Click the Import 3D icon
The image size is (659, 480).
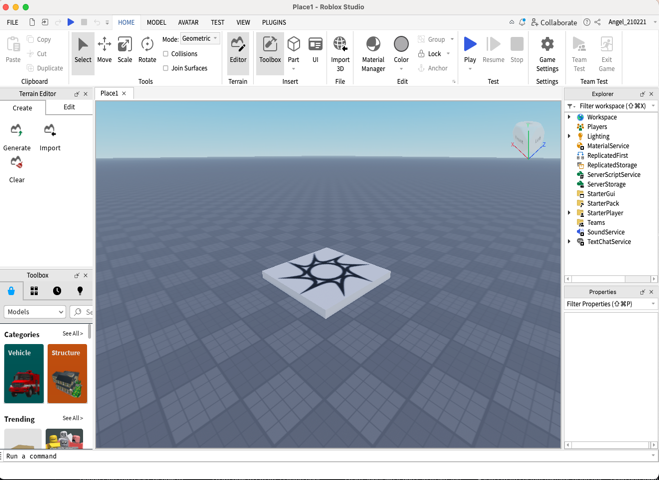pos(340,53)
